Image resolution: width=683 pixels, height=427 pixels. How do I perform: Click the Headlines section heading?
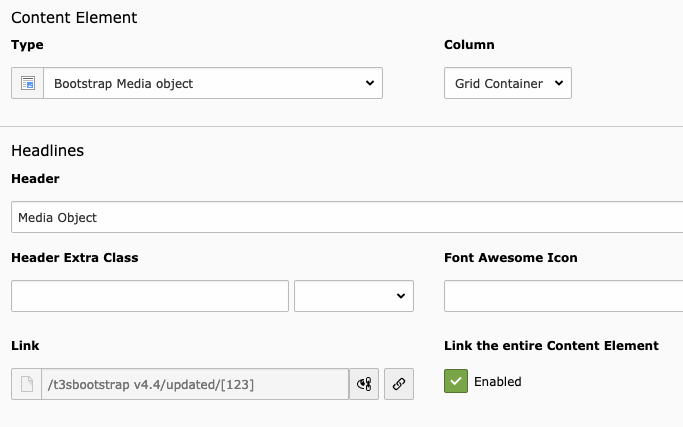coord(47,150)
